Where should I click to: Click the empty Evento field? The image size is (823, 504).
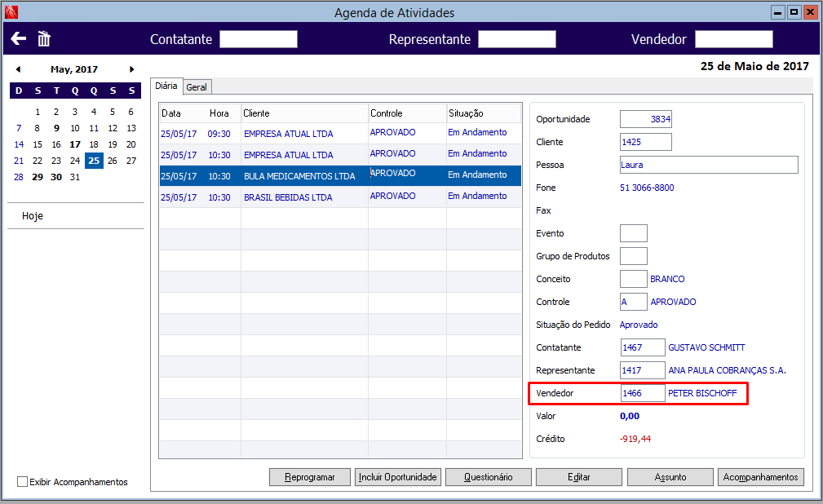[634, 233]
